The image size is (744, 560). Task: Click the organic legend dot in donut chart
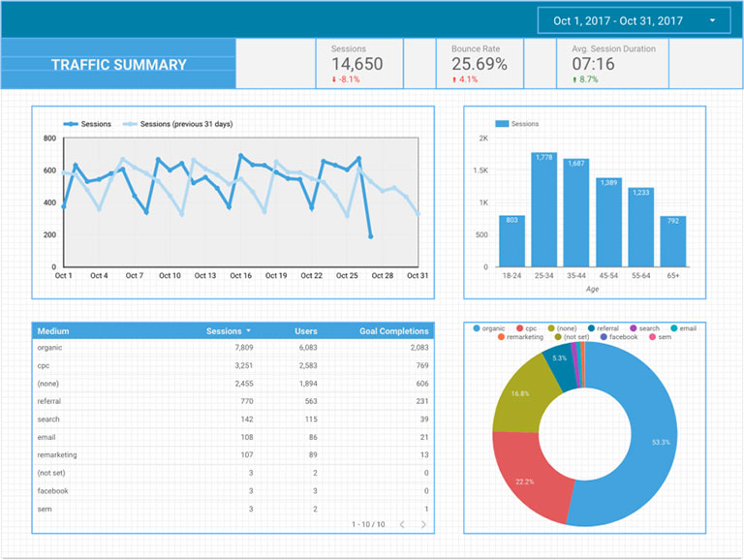click(477, 328)
